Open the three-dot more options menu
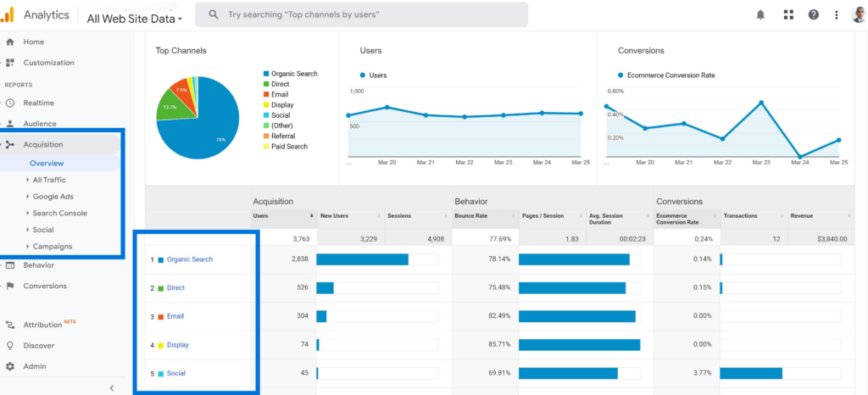The image size is (868, 395). 837,15
